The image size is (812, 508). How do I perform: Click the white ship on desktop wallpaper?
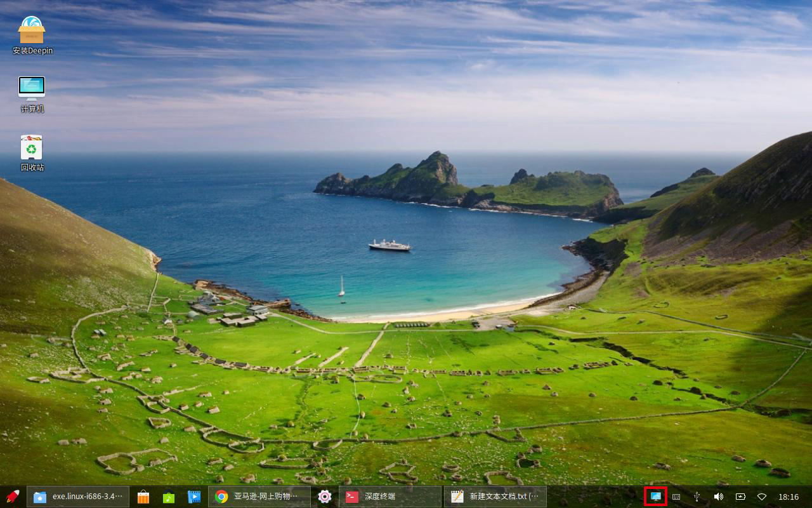(390, 245)
